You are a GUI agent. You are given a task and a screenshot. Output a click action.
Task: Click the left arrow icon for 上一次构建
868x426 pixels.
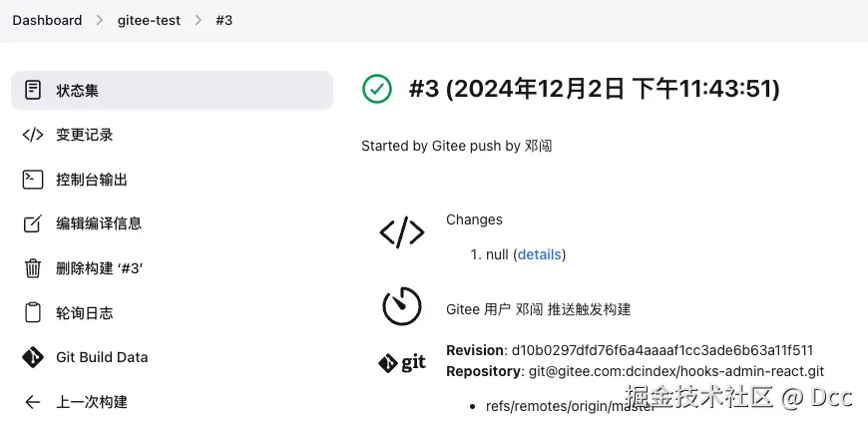(x=33, y=402)
